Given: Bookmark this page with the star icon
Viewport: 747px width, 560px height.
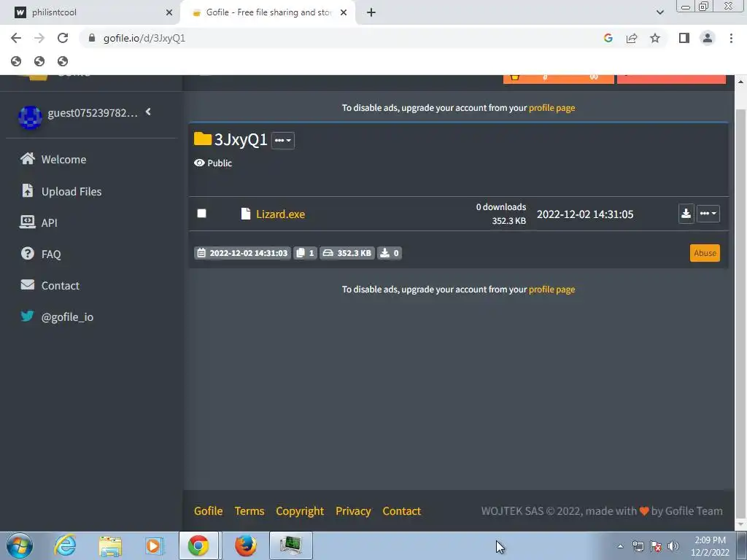Looking at the screenshot, I should (x=655, y=38).
